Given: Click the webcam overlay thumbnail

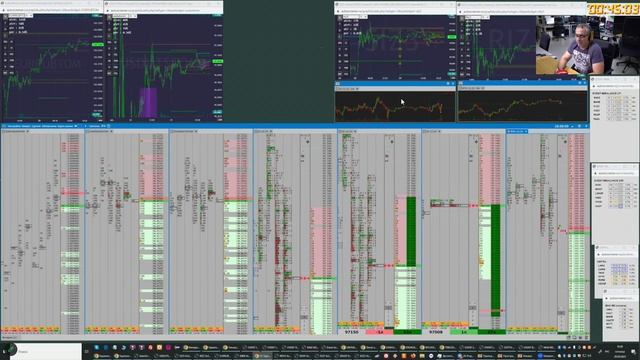Looking at the screenshot, I should (588, 45).
